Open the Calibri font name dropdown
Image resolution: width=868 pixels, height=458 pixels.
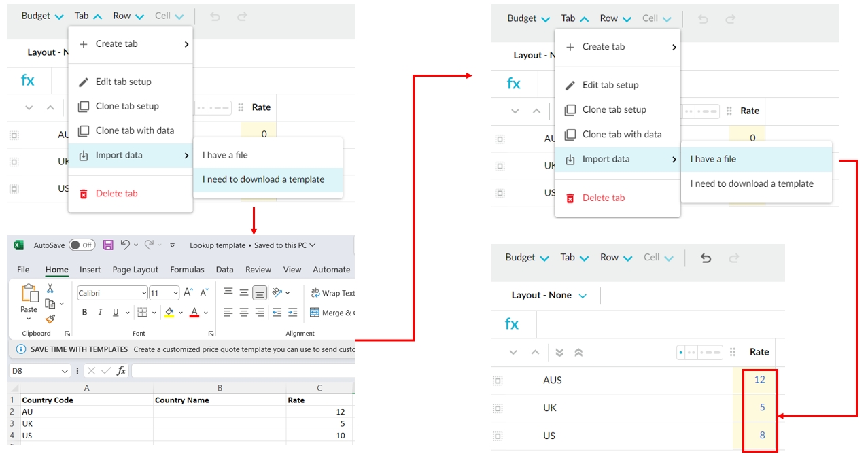tap(143, 294)
